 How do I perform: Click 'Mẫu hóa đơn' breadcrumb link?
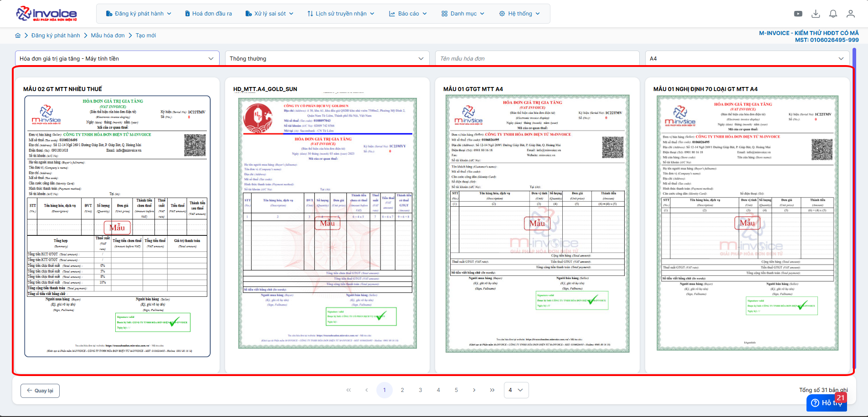pyautogui.click(x=108, y=36)
